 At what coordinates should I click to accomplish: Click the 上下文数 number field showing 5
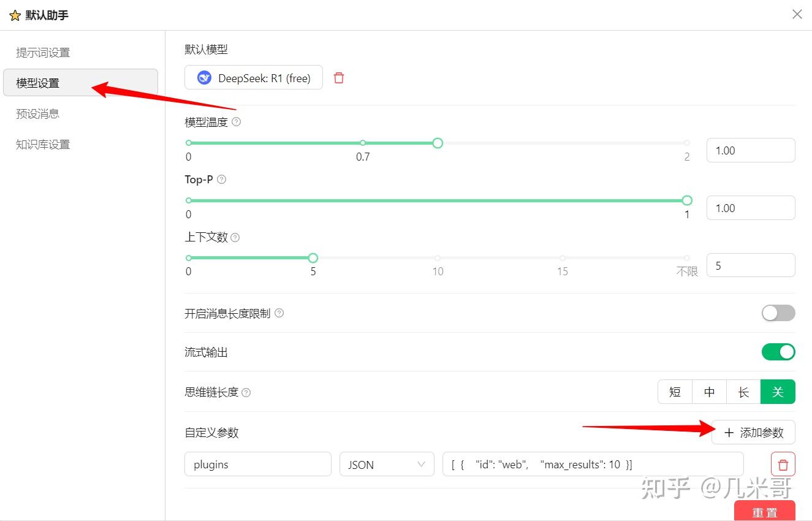pos(751,265)
